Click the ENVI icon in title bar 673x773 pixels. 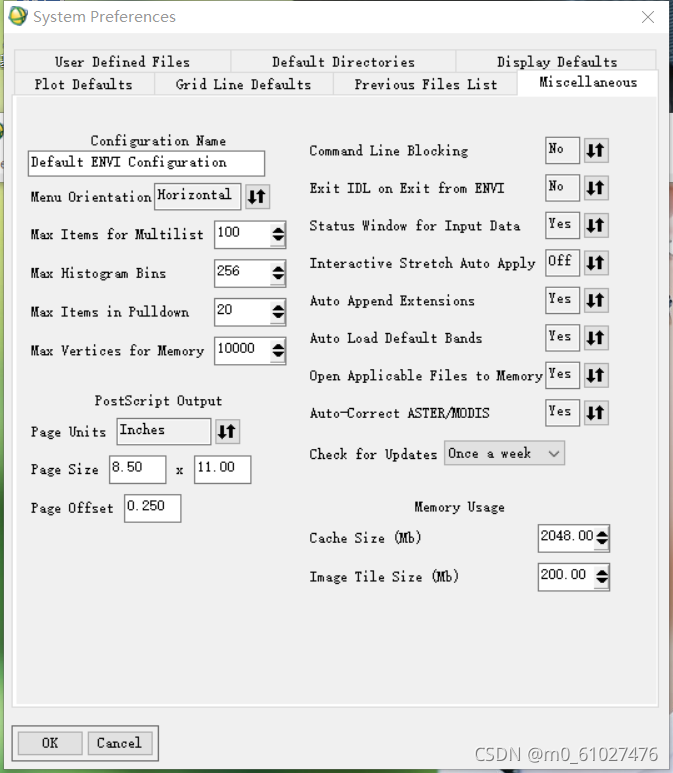coord(18,16)
